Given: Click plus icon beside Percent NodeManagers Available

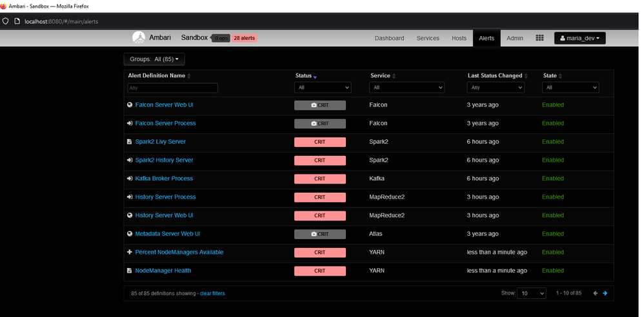Looking at the screenshot, I should click(x=129, y=252).
